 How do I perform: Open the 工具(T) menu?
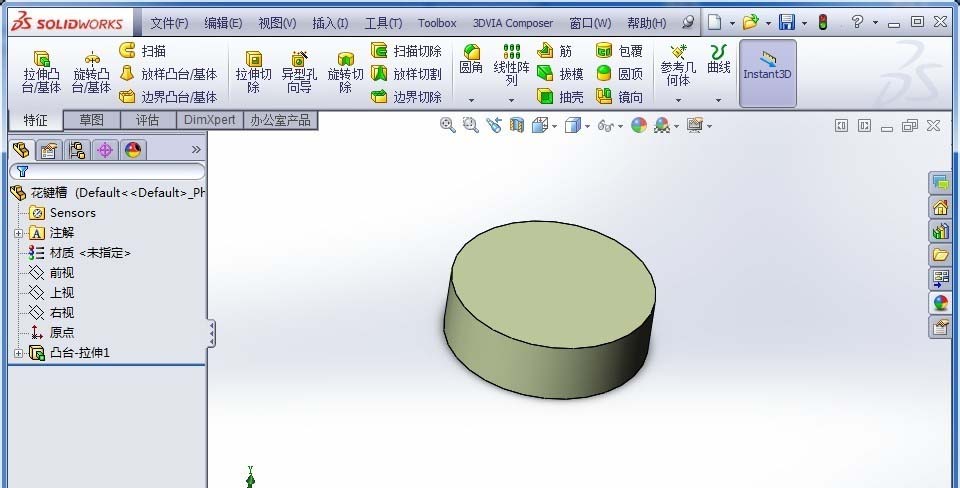point(383,23)
